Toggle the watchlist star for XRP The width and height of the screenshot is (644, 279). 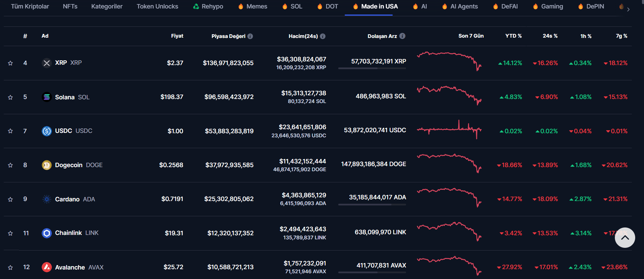[x=11, y=63]
